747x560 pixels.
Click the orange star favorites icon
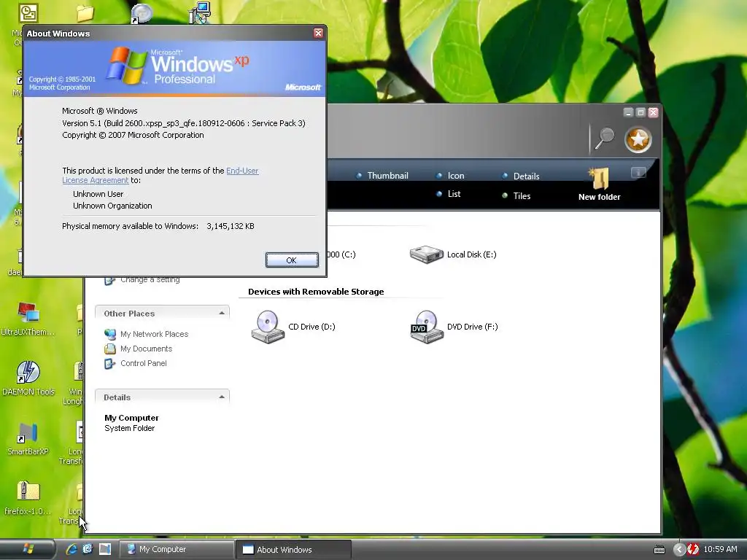[638, 139]
